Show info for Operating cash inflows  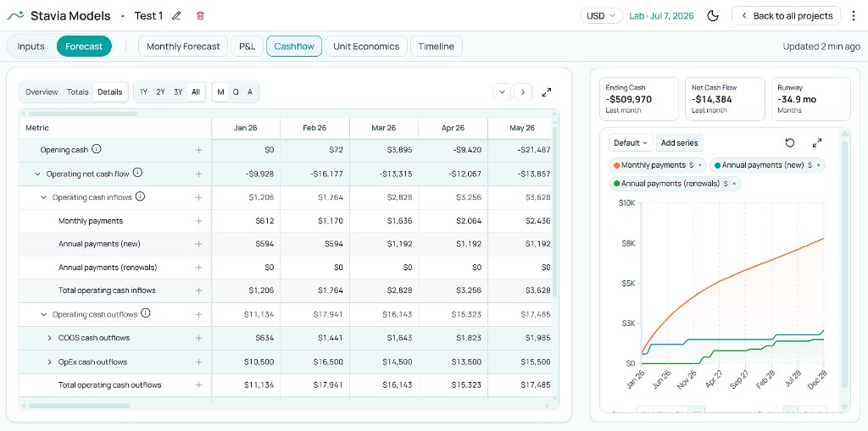pos(140,196)
